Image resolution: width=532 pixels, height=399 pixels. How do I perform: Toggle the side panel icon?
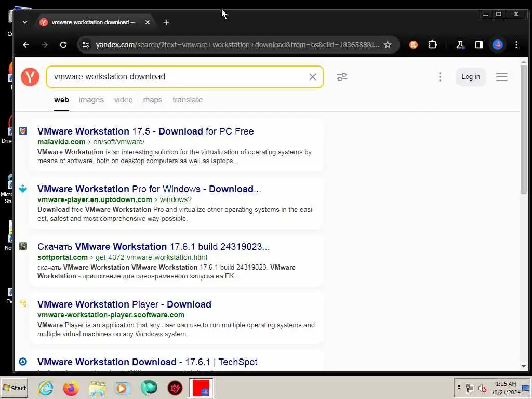478,45
